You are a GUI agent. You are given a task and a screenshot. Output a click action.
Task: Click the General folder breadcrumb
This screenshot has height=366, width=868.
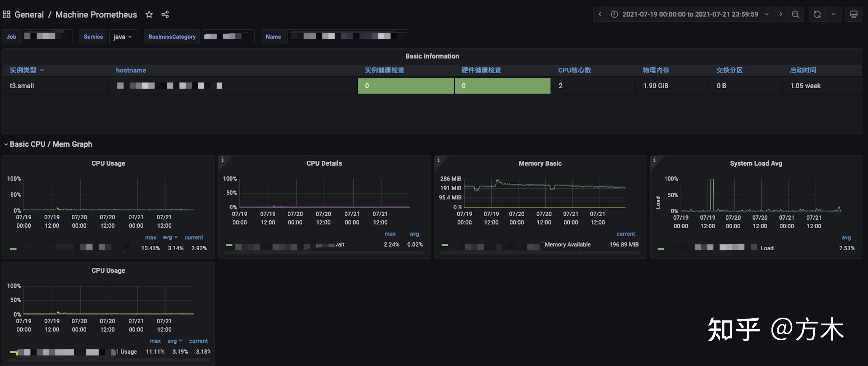pos(29,15)
